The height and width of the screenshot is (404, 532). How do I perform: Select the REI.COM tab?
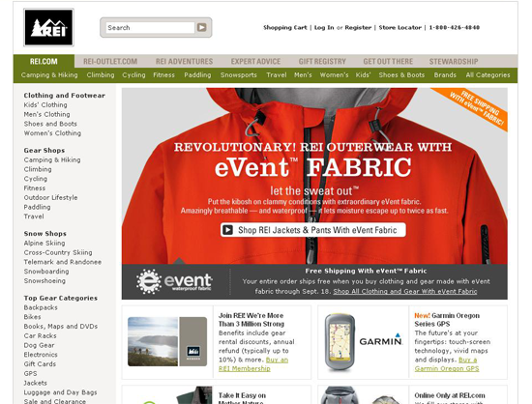click(44, 61)
